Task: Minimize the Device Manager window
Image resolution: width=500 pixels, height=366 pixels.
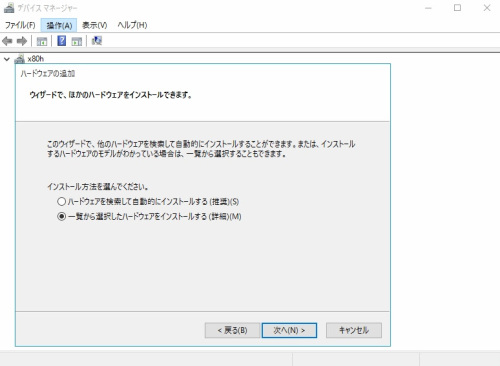Action: pyautogui.click(x=428, y=8)
